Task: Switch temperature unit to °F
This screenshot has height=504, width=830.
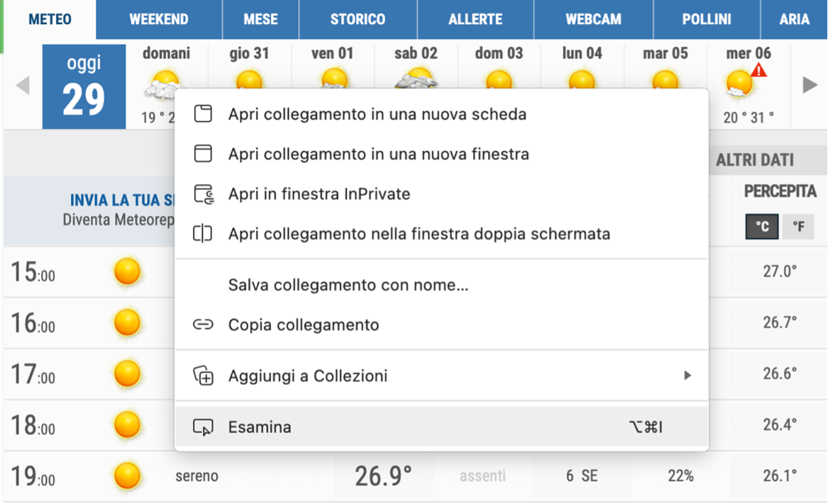Action: coord(798,227)
